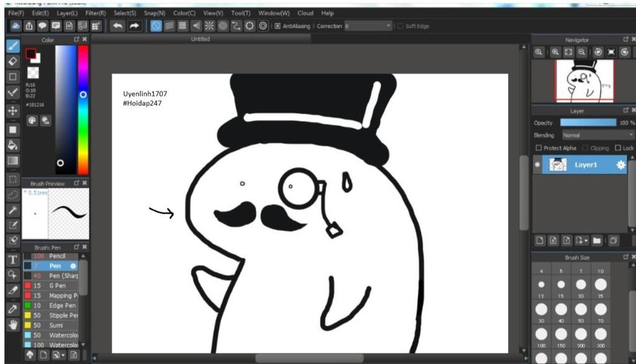The height and width of the screenshot is (364, 636).
Task: Choose the Move tool
Action: click(13, 111)
